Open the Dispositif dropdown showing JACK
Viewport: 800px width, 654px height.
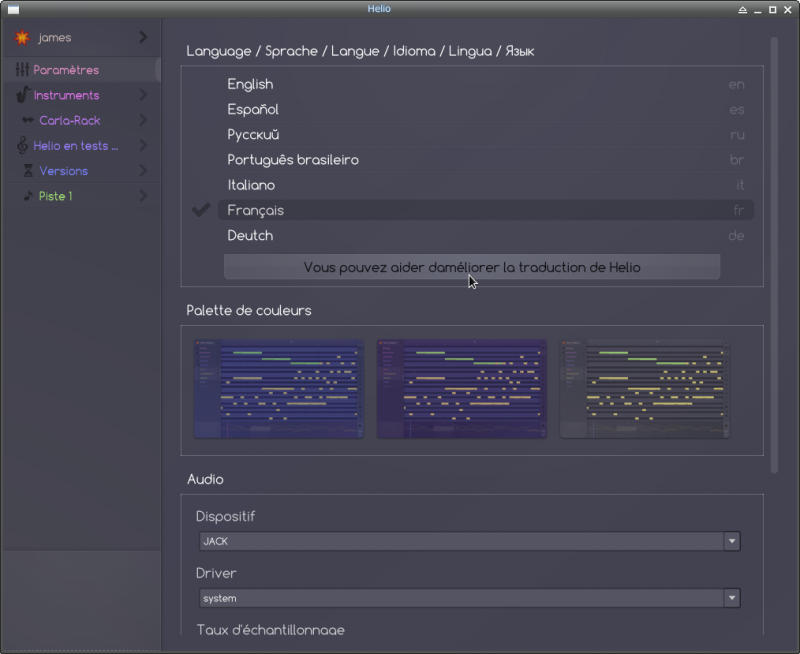[470, 541]
